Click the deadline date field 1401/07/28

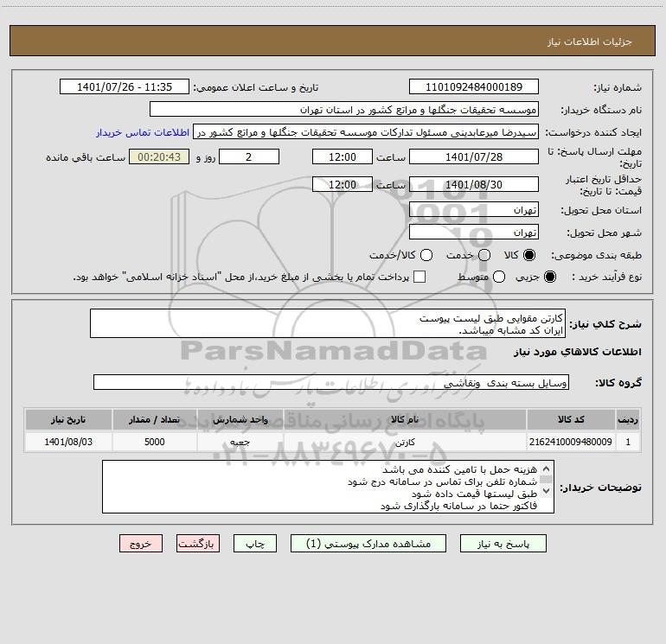pos(474,156)
